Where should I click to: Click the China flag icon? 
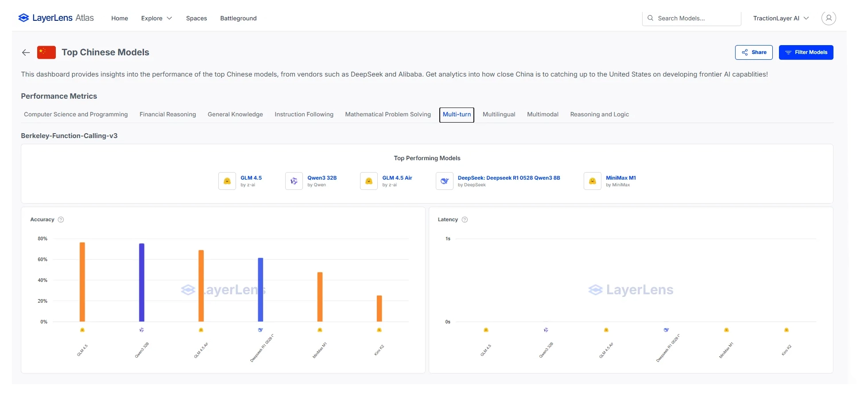(x=46, y=52)
